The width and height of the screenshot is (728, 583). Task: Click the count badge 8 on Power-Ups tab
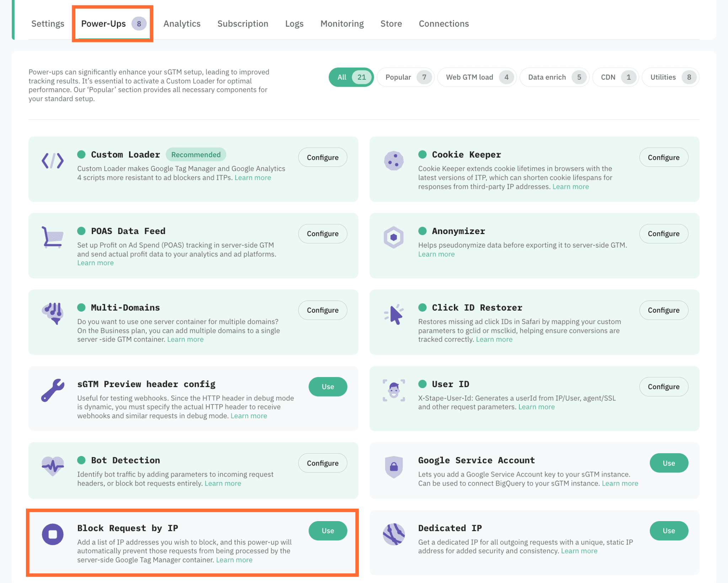139,24
